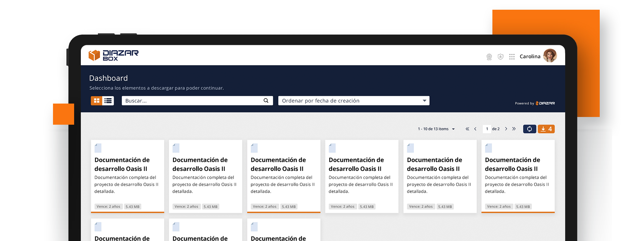This screenshot has height=241, width=644.
Task: Open the shield lock security icon
Action: tap(500, 57)
